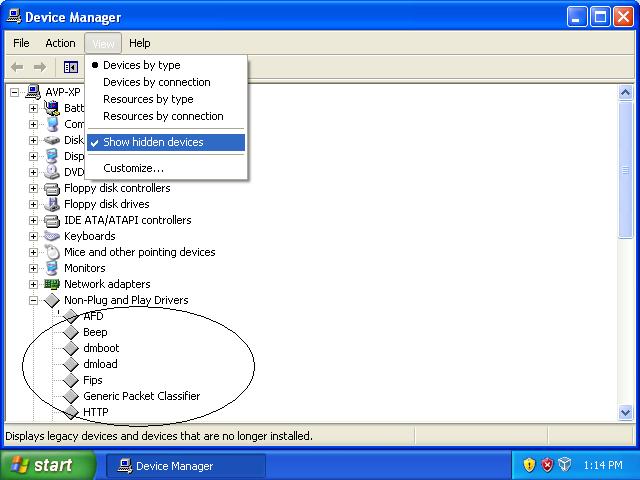Click the forward arrow toolbar icon
The width and height of the screenshot is (640, 480).
click(40, 67)
